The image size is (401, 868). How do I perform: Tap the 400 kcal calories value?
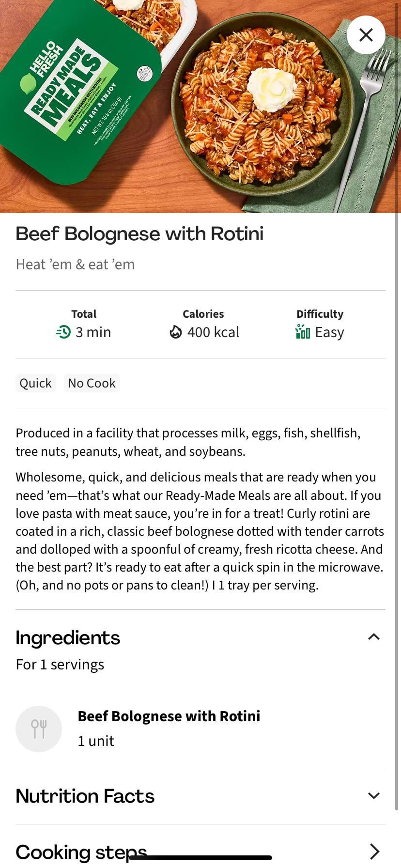click(x=213, y=332)
